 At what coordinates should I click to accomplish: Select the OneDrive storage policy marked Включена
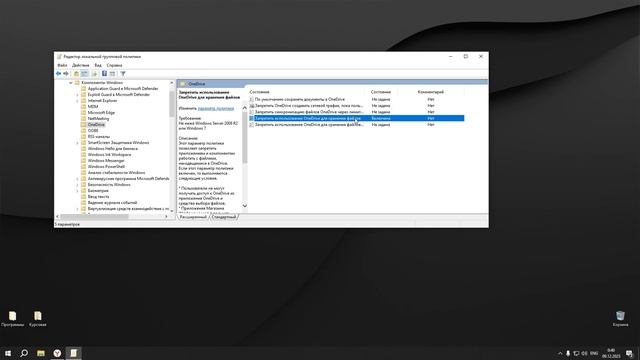point(356,118)
